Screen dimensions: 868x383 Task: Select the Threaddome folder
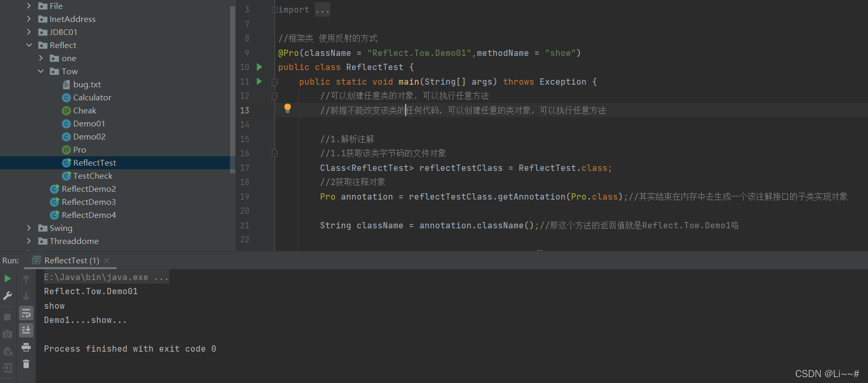[x=74, y=241]
